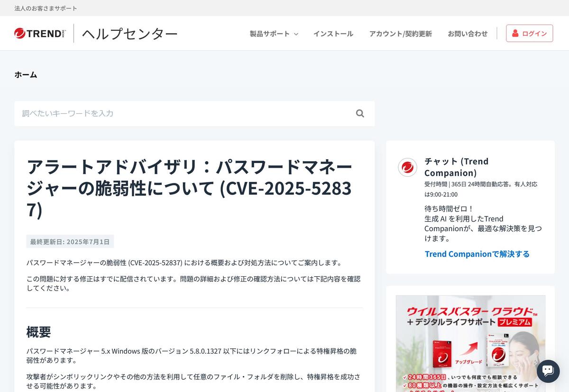Click the 概要 section heading
The width and height of the screenshot is (569, 392).
tap(38, 331)
